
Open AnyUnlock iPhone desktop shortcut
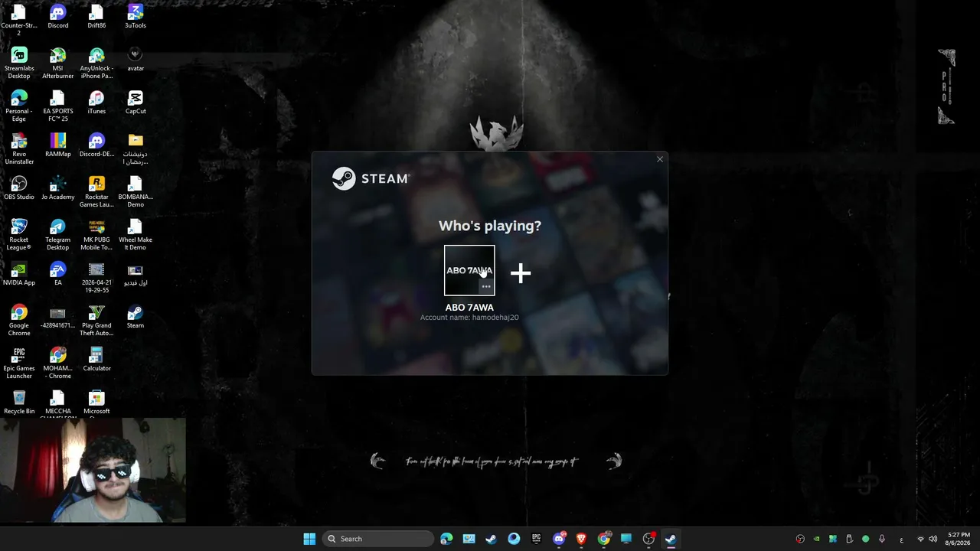click(x=96, y=64)
